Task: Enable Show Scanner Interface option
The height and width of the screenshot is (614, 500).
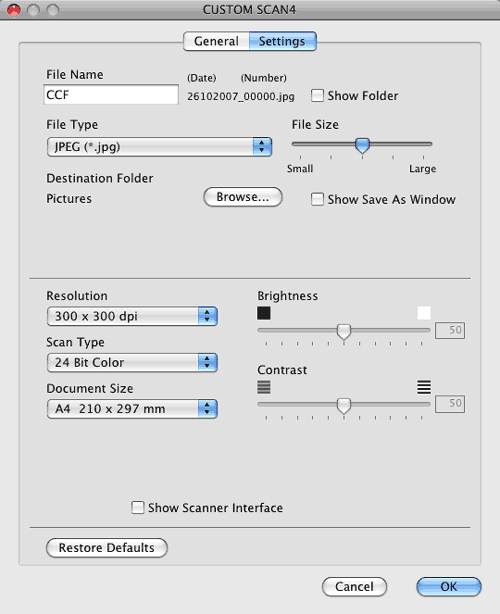Action: (x=137, y=507)
